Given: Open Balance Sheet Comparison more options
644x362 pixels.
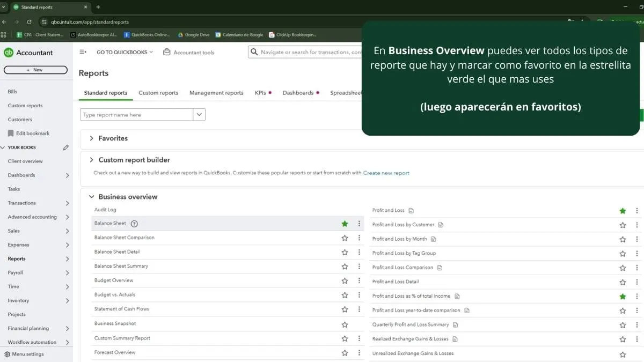Looking at the screenshot, I should click(359, 238).
